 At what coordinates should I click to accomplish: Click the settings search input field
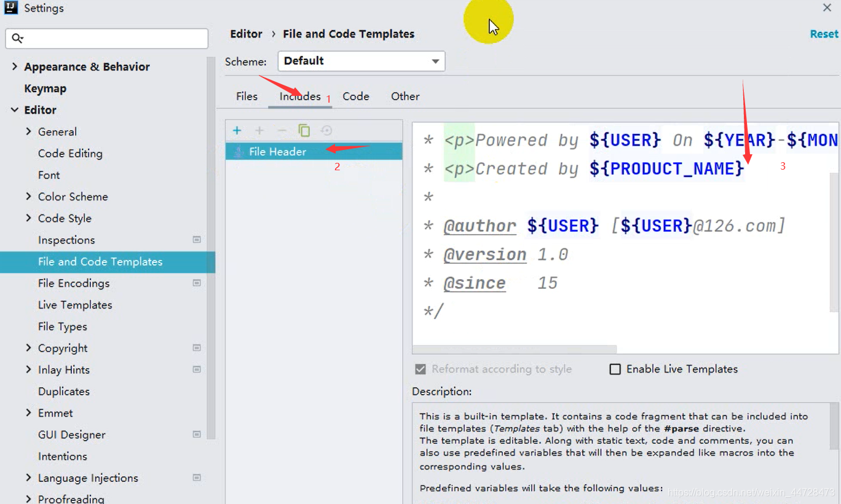pos(107,38)
